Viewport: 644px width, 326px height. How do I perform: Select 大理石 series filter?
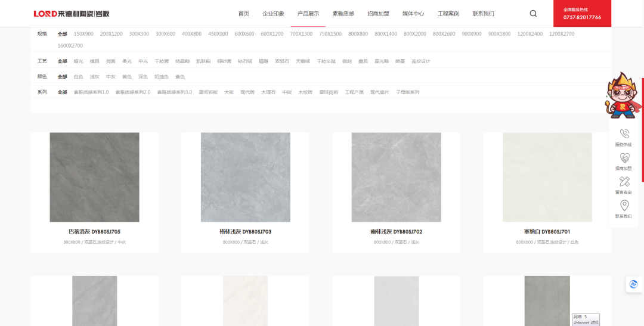(268, 92)
